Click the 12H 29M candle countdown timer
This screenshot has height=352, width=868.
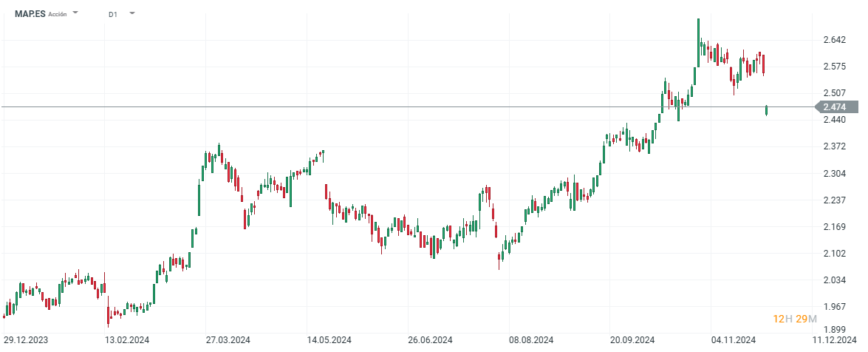794,319
